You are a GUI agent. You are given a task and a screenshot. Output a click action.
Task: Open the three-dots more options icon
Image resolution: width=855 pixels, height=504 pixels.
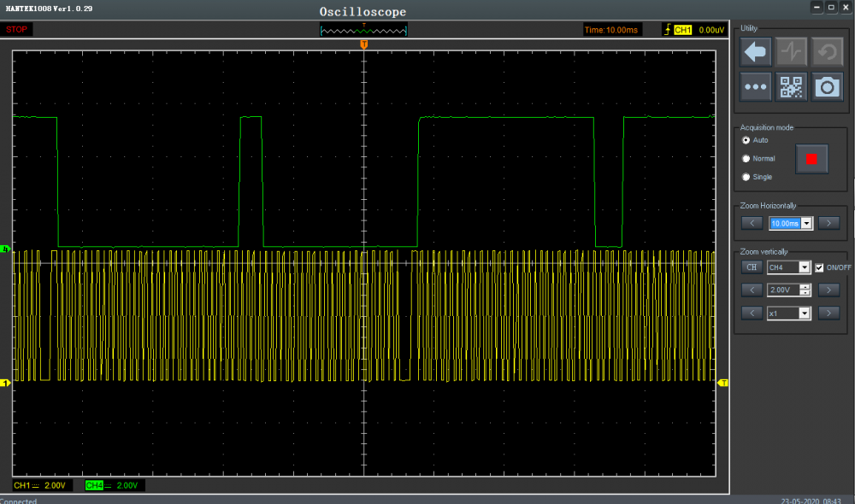[756, 86]
